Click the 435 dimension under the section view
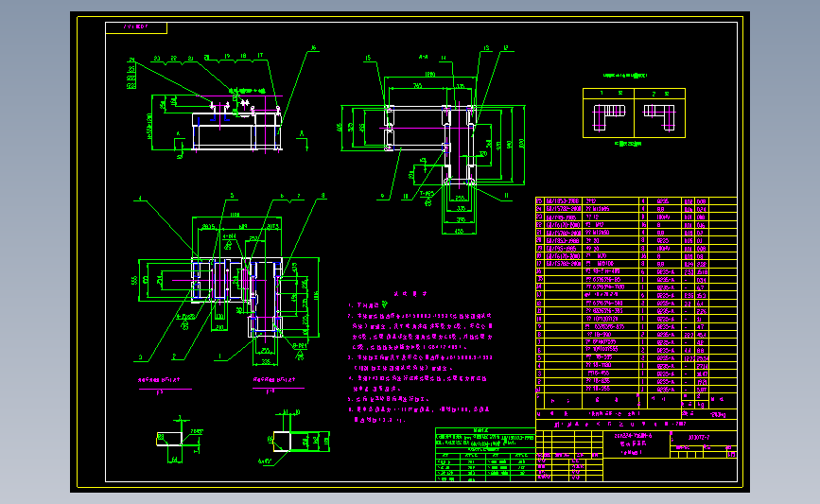 coord(459,231)
